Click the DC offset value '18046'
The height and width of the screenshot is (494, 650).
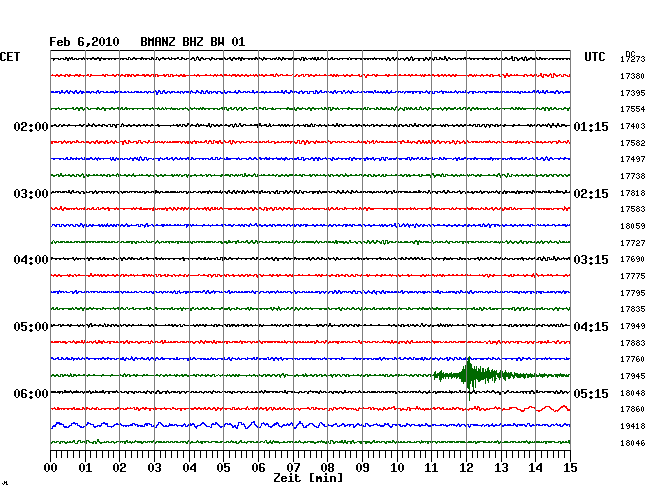coord(633,443)
